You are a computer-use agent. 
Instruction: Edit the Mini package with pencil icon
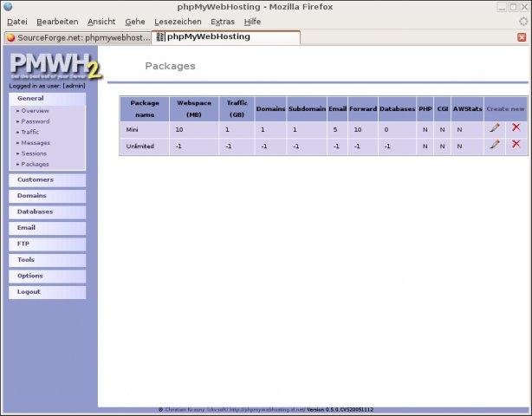495,128
